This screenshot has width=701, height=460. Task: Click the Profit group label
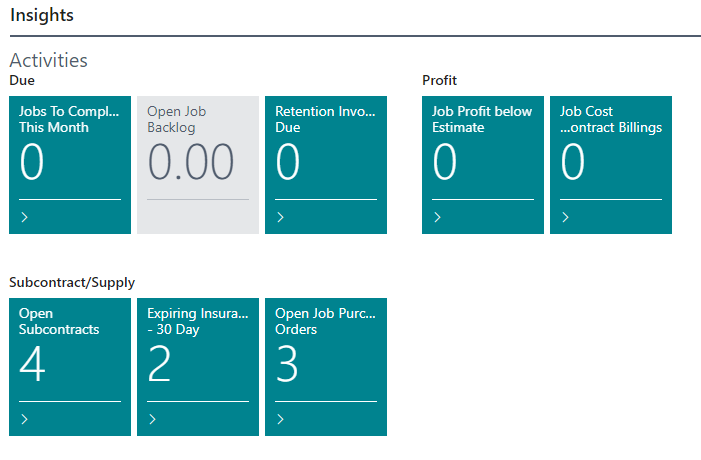pyautogui.click(x=439, y=80)
